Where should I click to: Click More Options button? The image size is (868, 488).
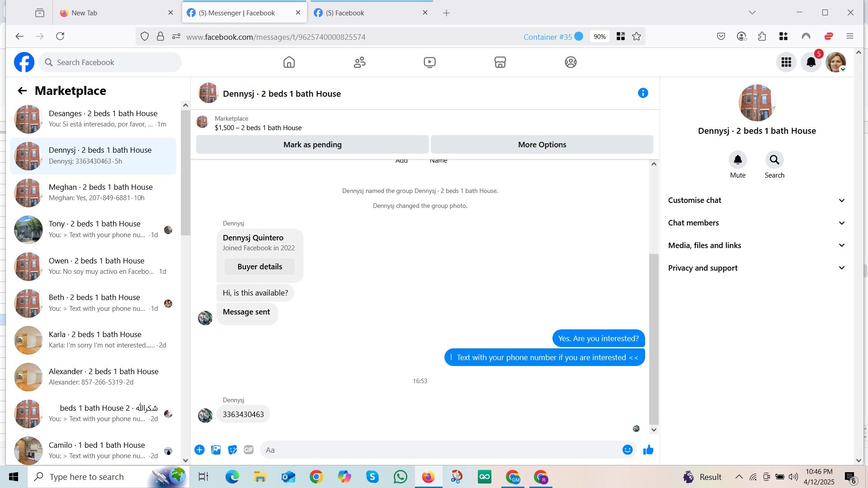[542, 145]
